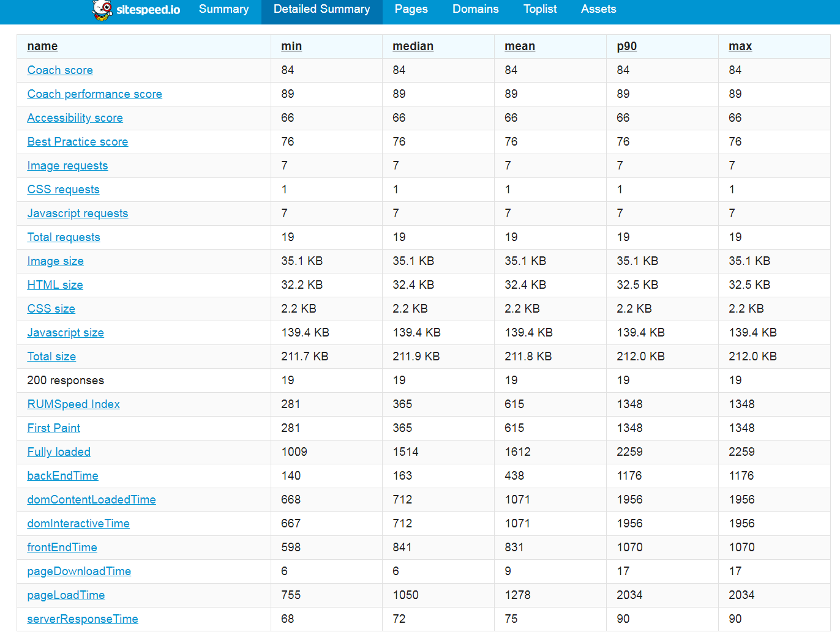Sort table by max column header

pyautogui.click(x=740, y=46)
